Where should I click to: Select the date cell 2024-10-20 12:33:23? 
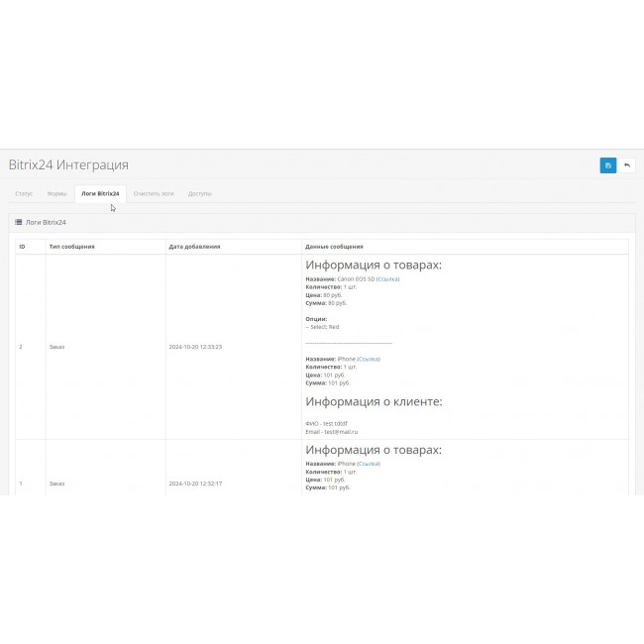tap(195, 347)
